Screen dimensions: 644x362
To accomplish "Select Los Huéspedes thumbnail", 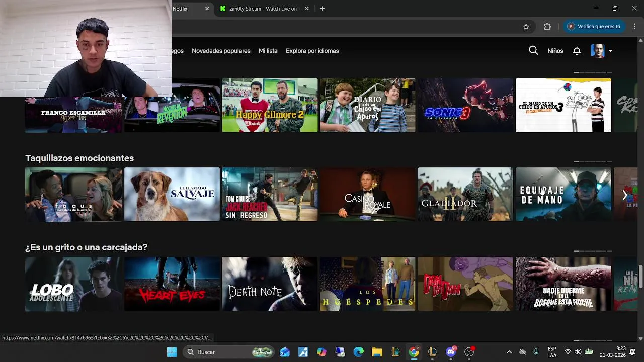I will (x=368, y=284).
